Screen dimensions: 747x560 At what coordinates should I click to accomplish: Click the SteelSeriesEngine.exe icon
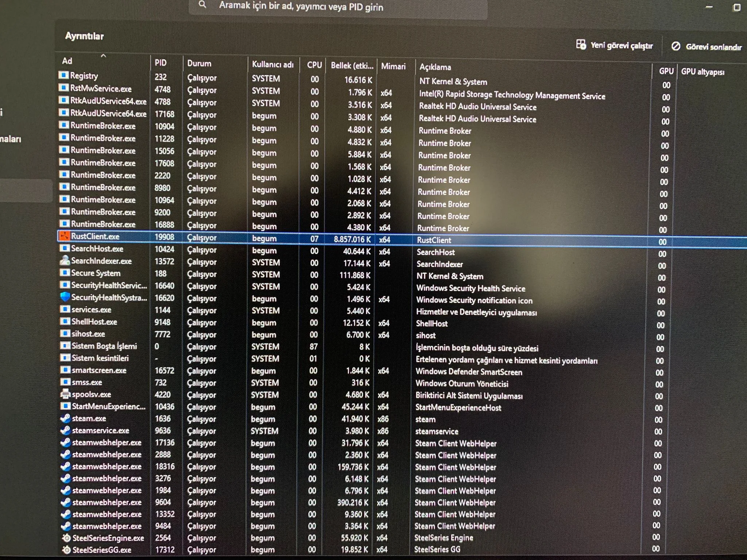pyautogui.click(x=66, y=538)
